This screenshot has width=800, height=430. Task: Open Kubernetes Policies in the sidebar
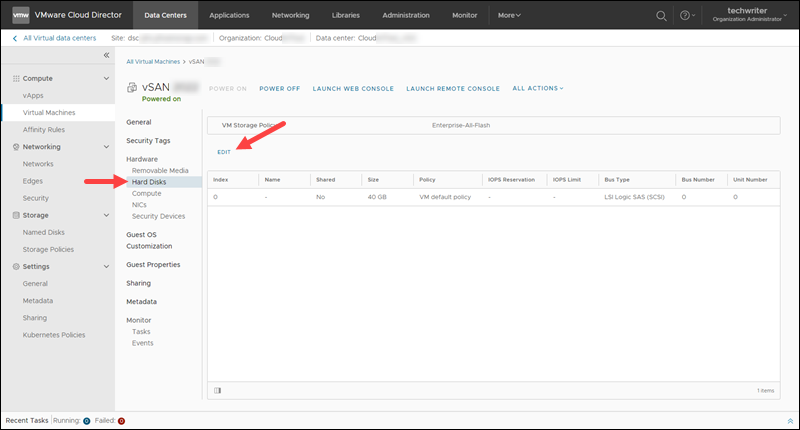coord(54,335)
